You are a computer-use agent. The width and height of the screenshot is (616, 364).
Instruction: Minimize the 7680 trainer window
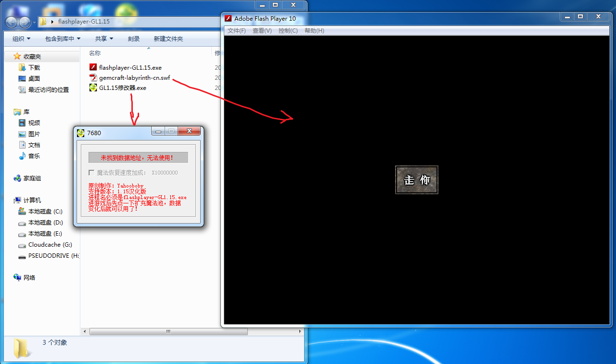coord(158,131)
